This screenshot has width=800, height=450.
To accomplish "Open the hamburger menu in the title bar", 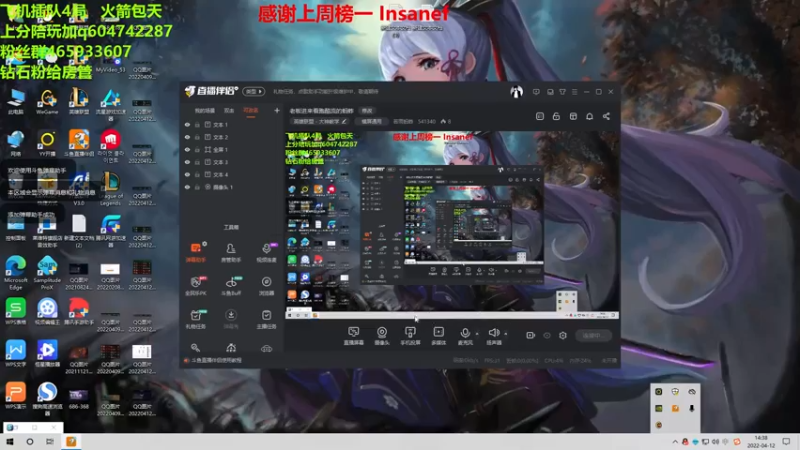I will point(574,92).
